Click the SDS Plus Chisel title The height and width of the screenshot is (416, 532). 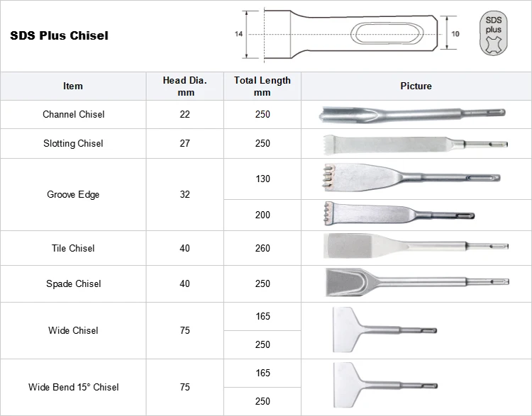click(x=59, y=35)
